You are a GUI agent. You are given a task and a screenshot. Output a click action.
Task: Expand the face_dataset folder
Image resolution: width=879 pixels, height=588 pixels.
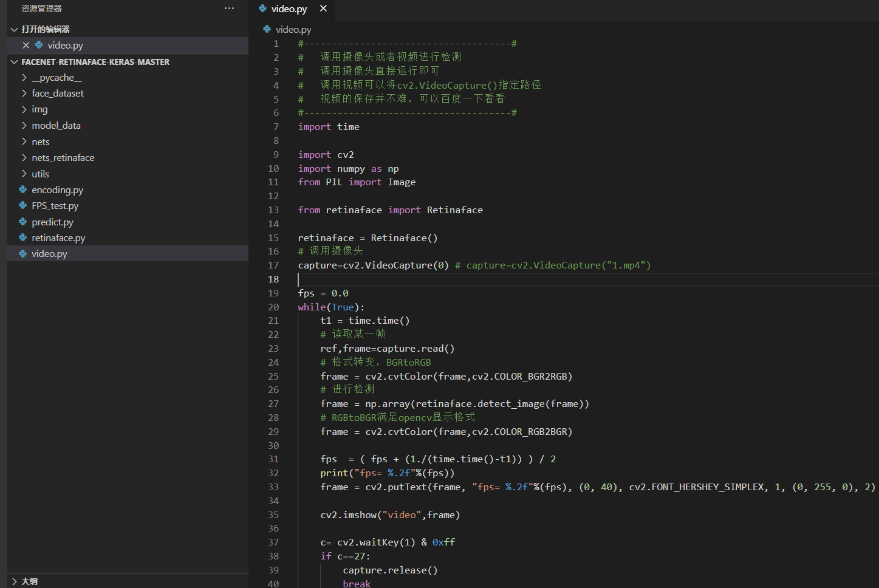[x=24, y=93]
